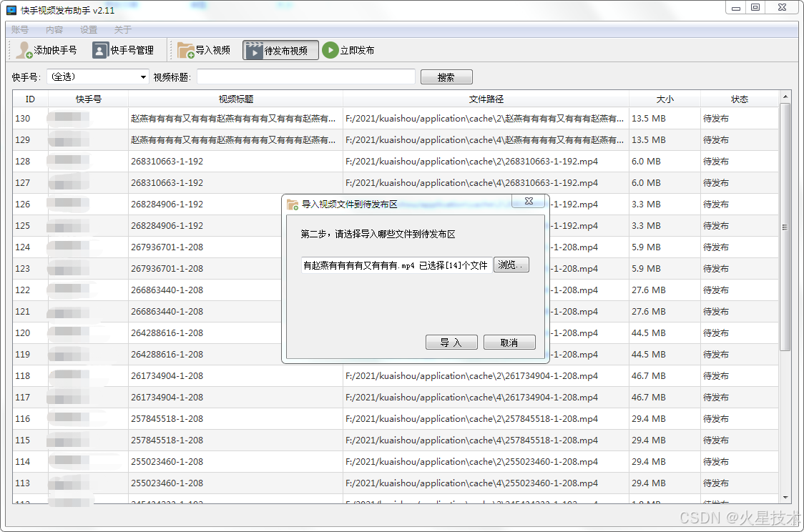Screen dimensions: 804x532
Task: Click the import dialog title folder icon
Action: coord(293,205)
